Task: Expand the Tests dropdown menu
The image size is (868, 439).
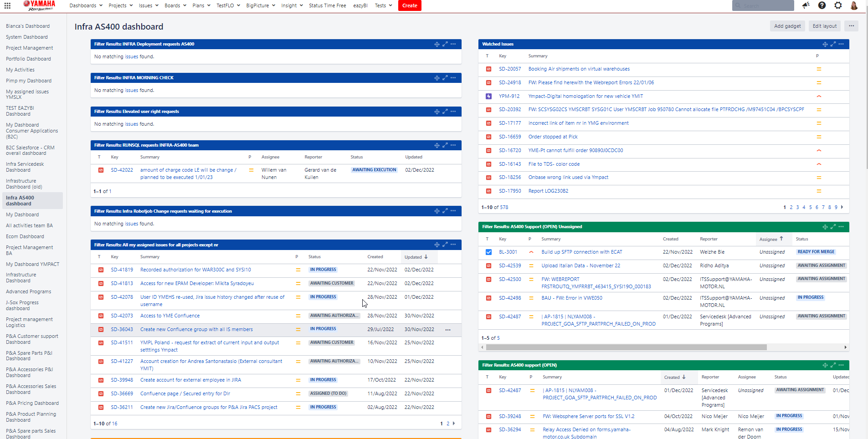Action: 383,5
